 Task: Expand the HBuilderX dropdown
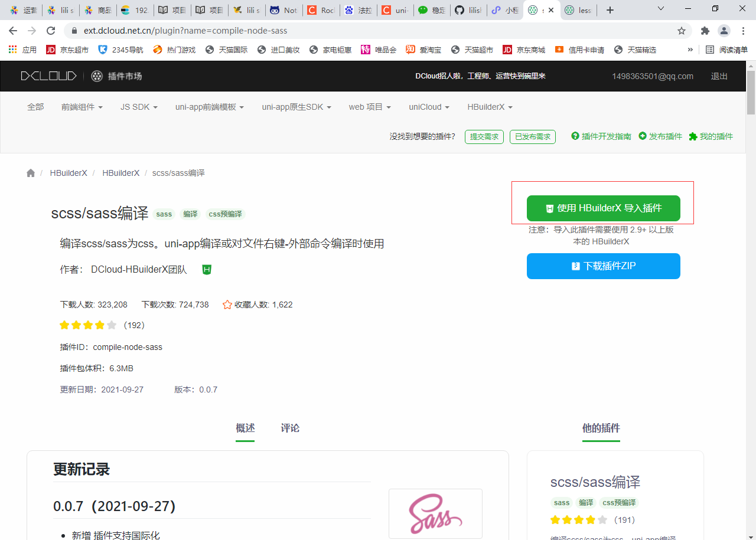(x=490, y=107)
